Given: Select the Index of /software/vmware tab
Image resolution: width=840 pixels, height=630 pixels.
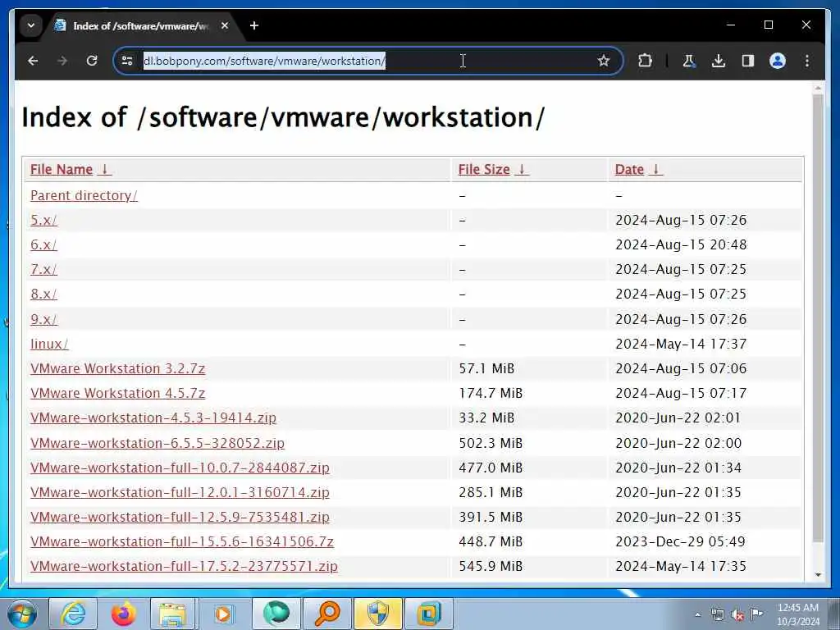Looking at the screenshot, I should coord(140,25).
